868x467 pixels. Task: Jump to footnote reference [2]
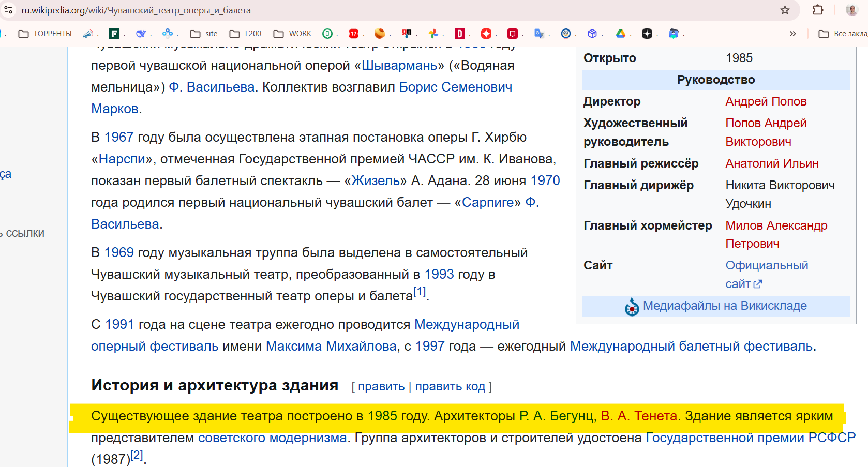[x=137, y=455]
